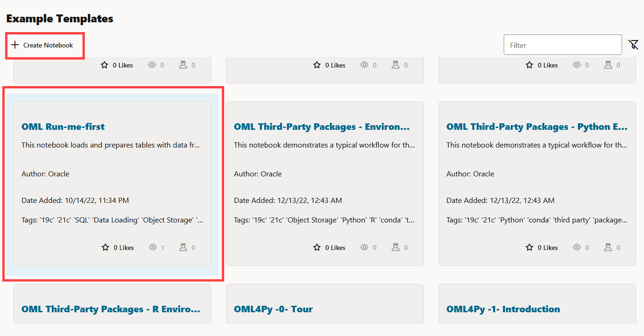
Task: Open OML Third-Party Packages - Environment template
Action: point(322,127)
